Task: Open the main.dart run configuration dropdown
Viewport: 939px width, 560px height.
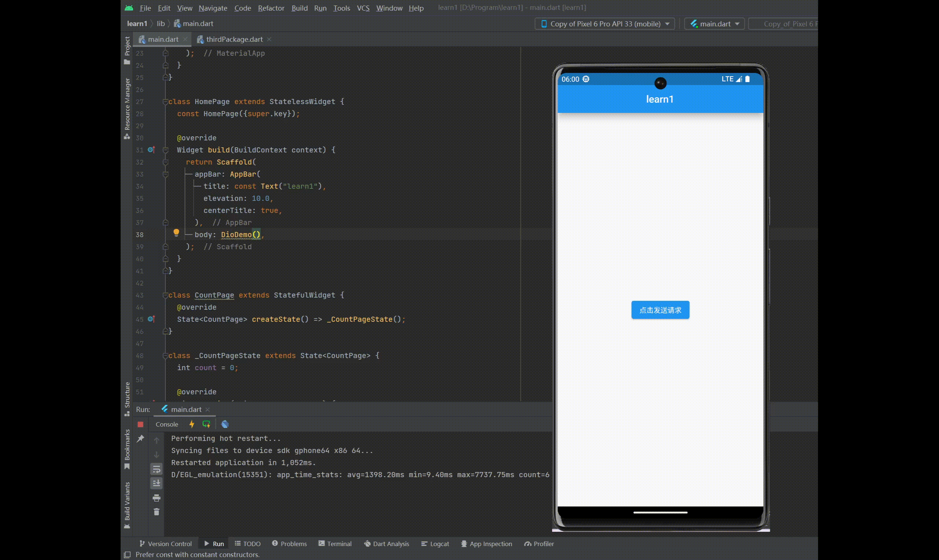Action: point(715,24)
